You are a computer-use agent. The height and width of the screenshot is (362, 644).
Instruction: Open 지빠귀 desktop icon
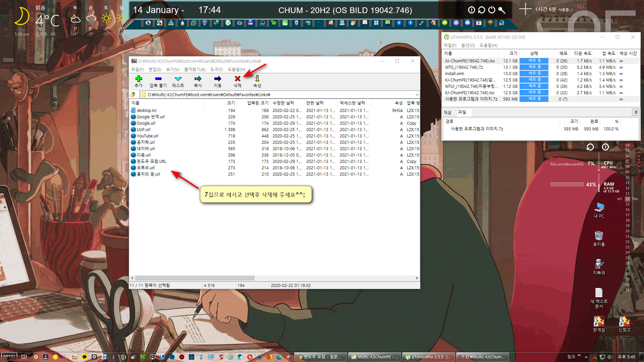tap(599, 267)
